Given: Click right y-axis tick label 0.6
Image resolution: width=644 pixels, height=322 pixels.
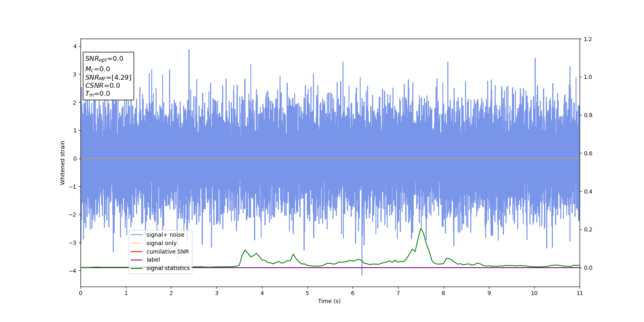Looking at the screenshot, I should tap(588, 153).
